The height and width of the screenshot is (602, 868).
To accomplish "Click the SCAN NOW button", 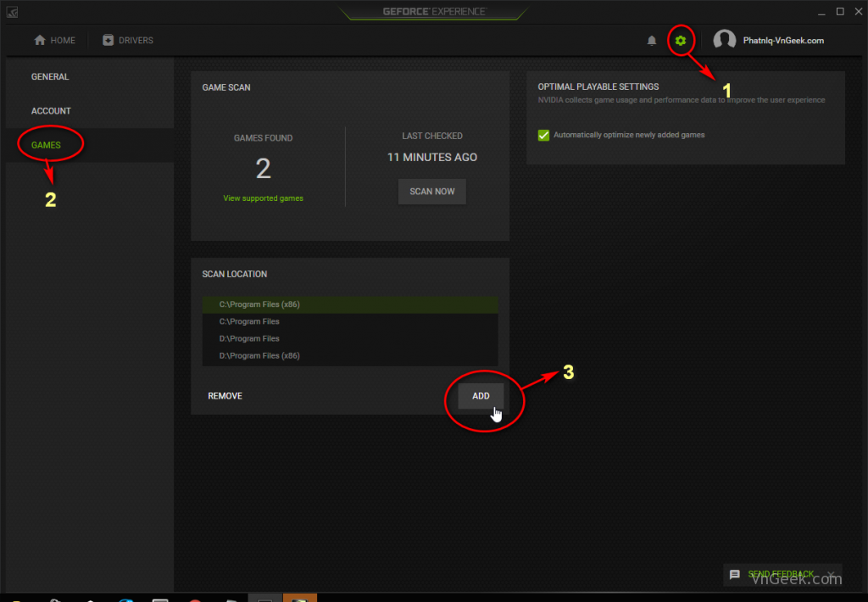I will pos(431,192).
